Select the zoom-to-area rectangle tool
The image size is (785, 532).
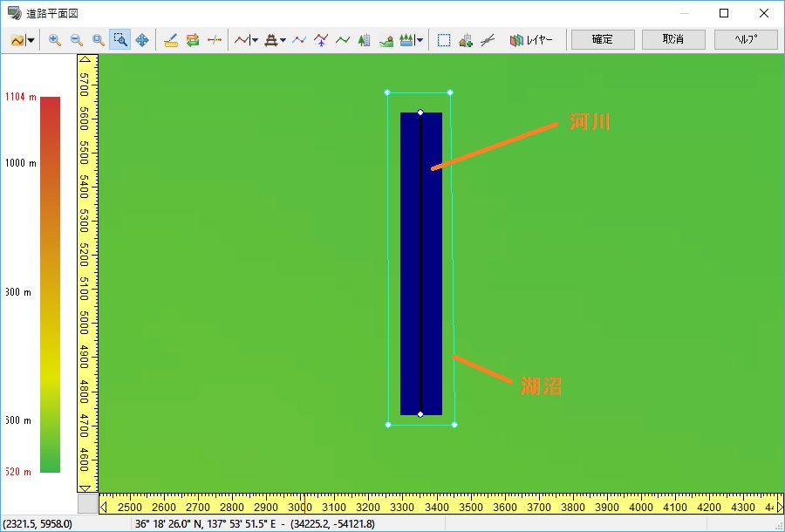click(120, 40)
